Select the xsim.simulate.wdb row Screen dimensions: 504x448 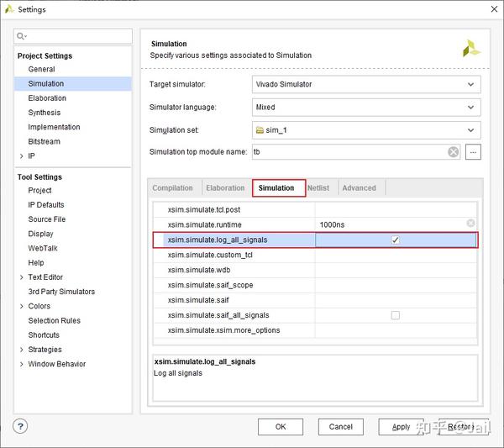[x=315, y=270]
